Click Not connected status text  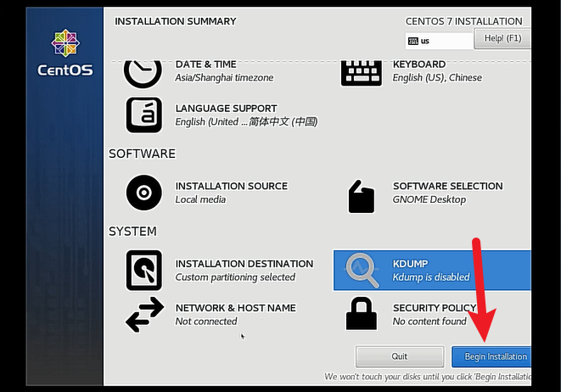[x=206, y=322]
